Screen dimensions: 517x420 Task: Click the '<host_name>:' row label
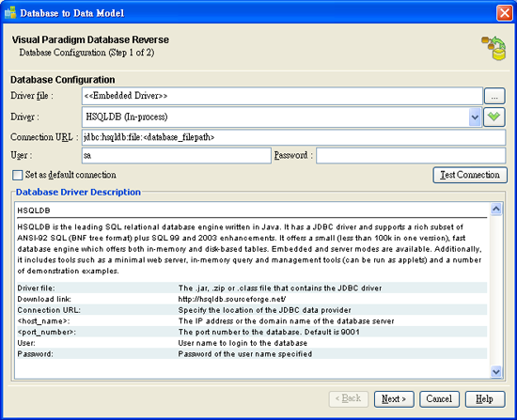(43, 321)
